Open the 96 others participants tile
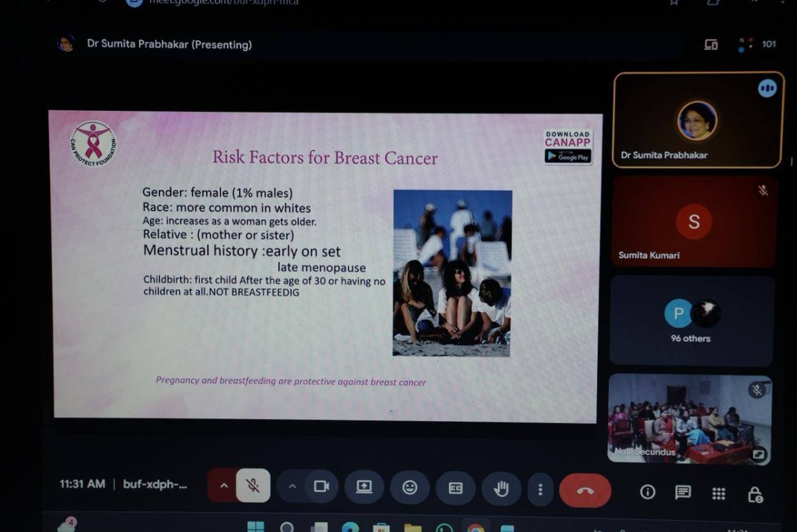 (x=691, y=321)
